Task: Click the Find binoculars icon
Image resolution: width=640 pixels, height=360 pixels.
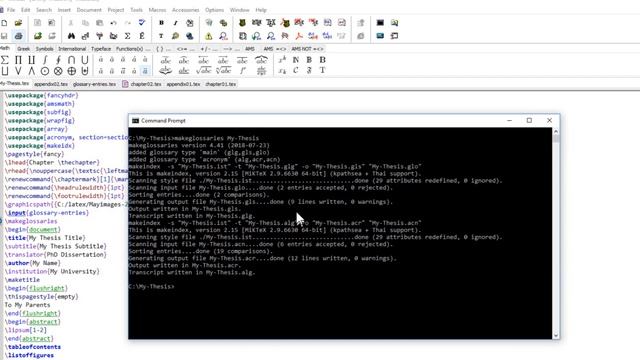Action: click(x=71, y=36)
